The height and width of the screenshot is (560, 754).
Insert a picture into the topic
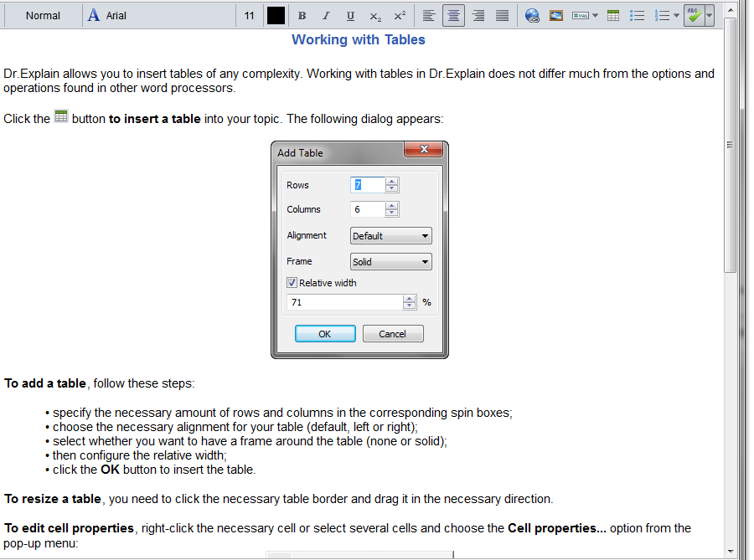pos(555,16)
